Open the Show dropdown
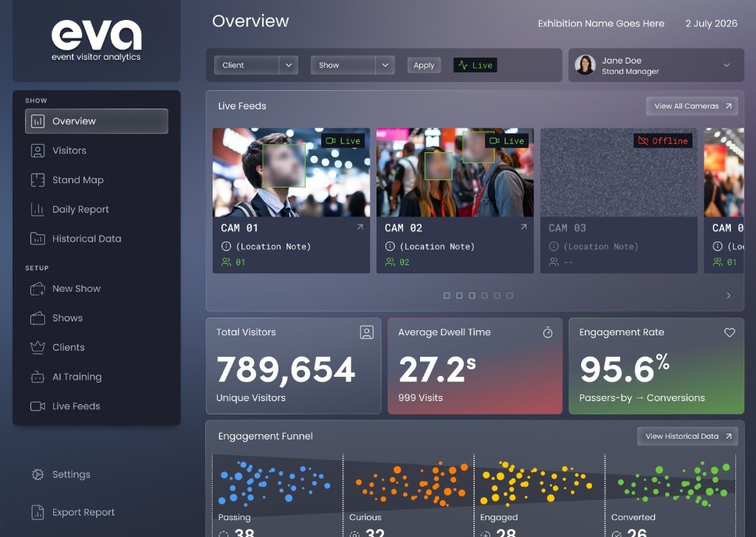This screenshot has height=537, width=756. click(352, 65)
